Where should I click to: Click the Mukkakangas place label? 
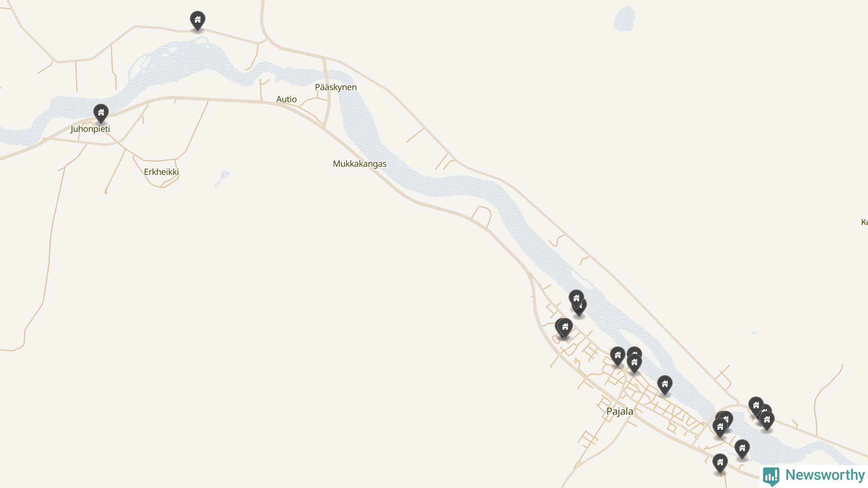click(x=360, y=164)
